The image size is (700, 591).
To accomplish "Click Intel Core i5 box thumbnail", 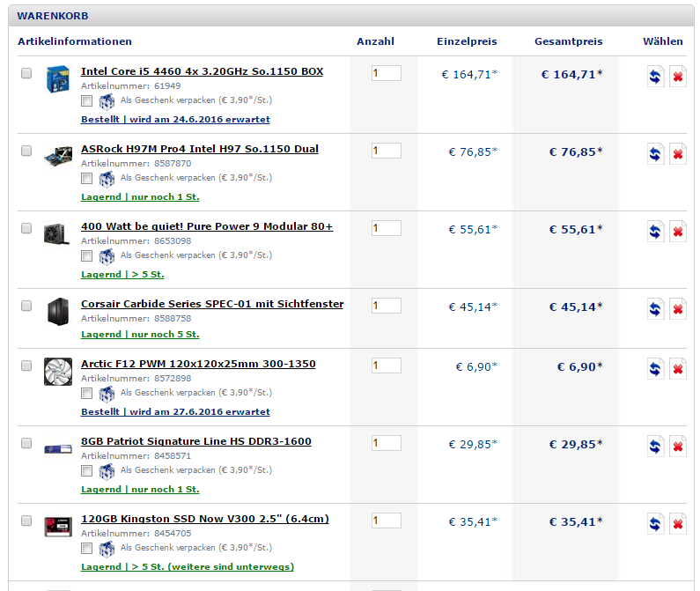I will [x=58, y=79].
